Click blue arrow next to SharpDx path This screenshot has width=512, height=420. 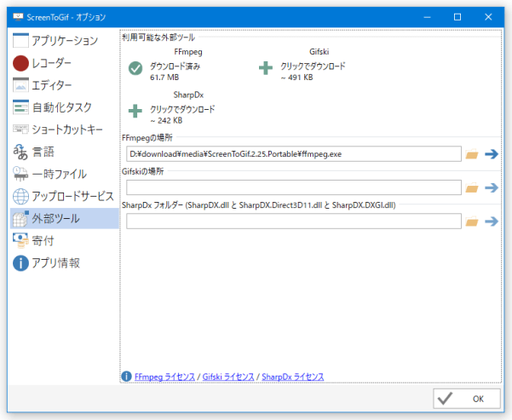click(492, 222)
